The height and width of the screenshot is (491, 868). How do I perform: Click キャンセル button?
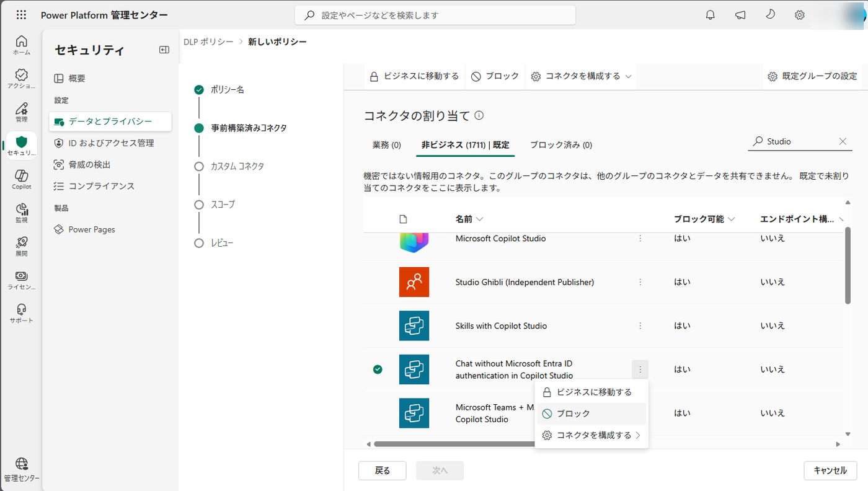[x=830, y=471]
